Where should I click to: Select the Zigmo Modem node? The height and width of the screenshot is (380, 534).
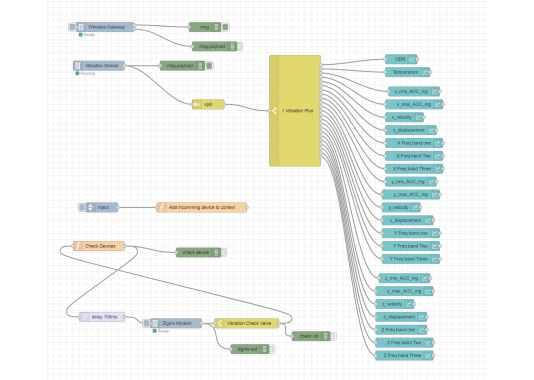176,323
